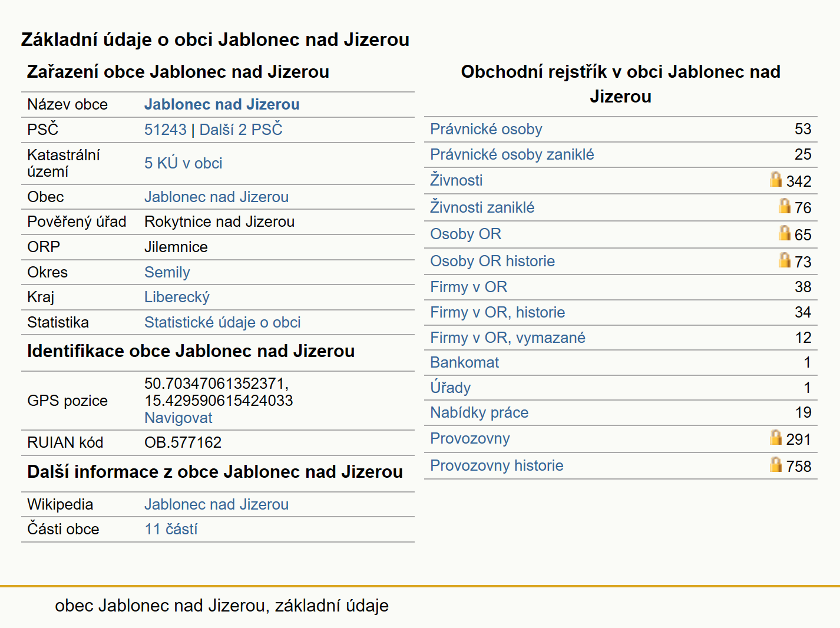Screen dimensions: 840x628
Task: Open the Provozovny link
Action: click(x=470, y=438)
